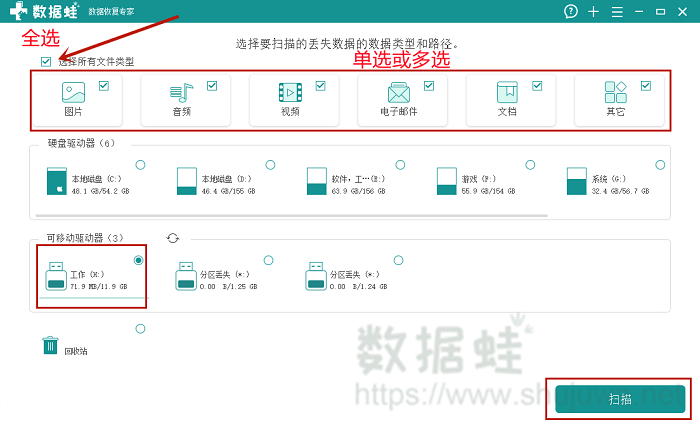Minimize the 数据蛙 window
The image size is (700, 427).
pyautogui.click(x=639, y=12)
